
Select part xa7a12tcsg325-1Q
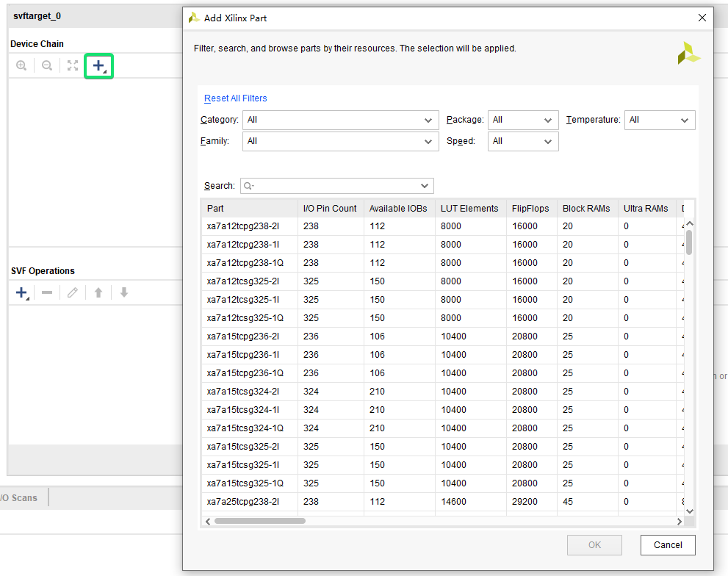442,318
